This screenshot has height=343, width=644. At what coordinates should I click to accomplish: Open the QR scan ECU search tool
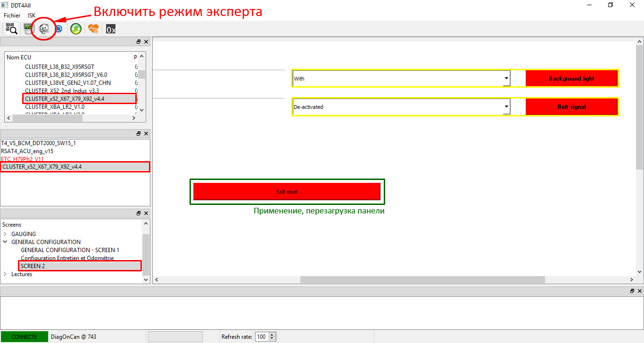point(12,29)
